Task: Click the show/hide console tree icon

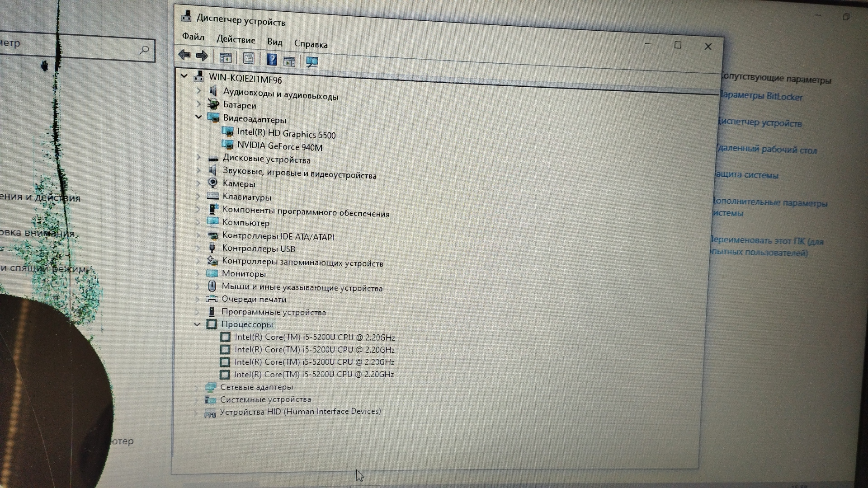Action: (225, 58)
